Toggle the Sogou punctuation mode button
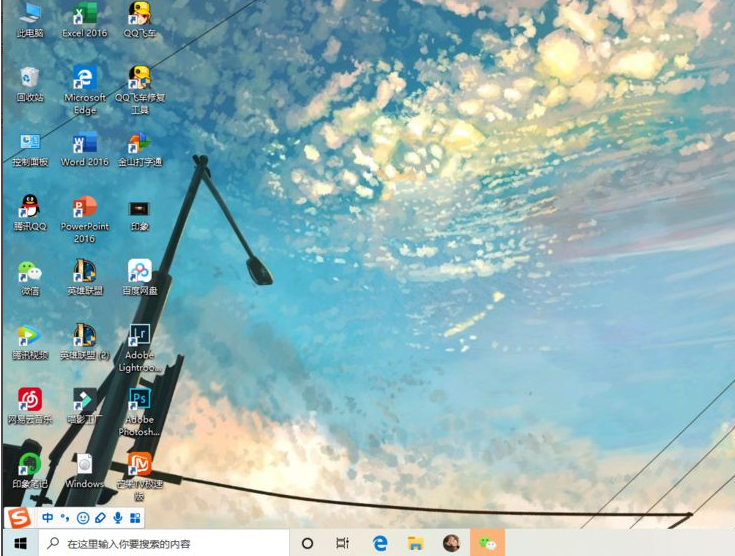This screenshot has height=556, width=735. (x=65, y=518)
